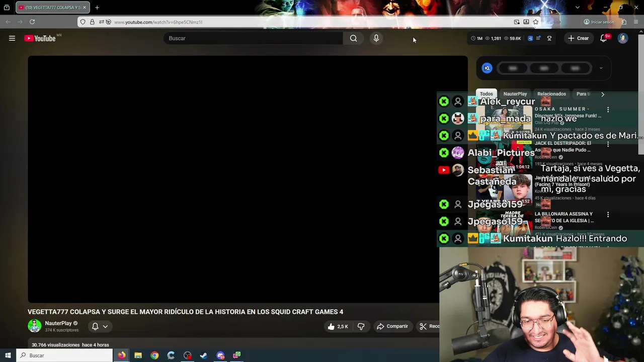Open notifications bell in YouTube header

click(603, 38)
